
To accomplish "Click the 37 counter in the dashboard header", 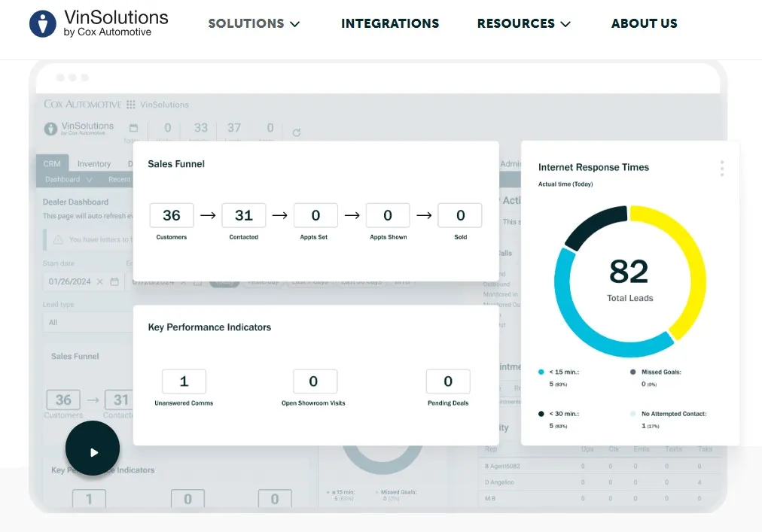I will [233, 128].
